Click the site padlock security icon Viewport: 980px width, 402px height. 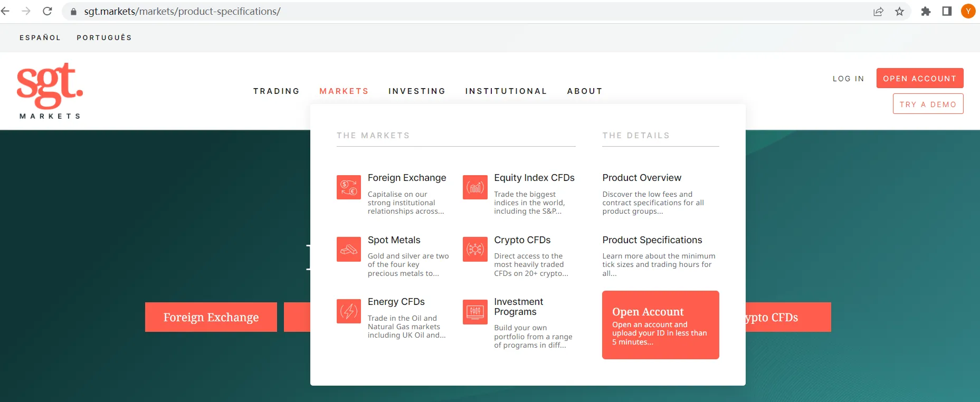tap(73, 12)
